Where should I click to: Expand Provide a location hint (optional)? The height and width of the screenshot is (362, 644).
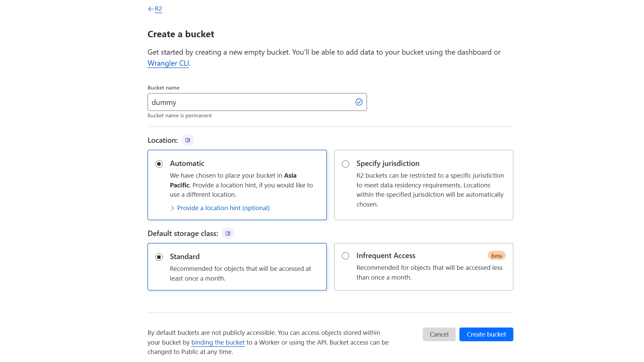click(223, 208)
